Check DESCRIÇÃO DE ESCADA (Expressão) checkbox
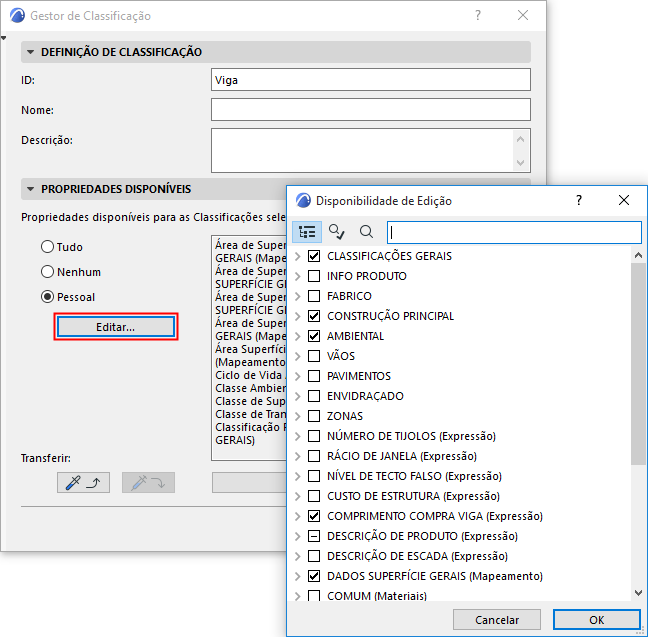 coord(314,556)
